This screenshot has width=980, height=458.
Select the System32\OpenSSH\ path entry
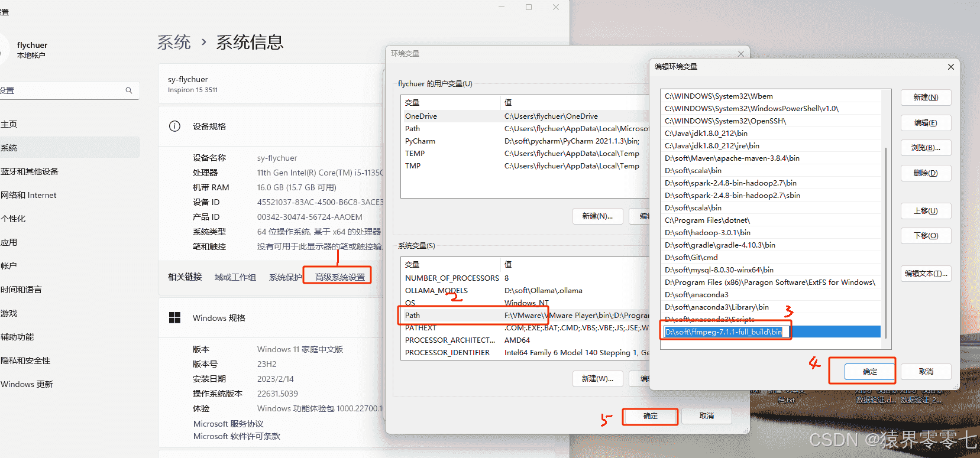pos(772,121)
